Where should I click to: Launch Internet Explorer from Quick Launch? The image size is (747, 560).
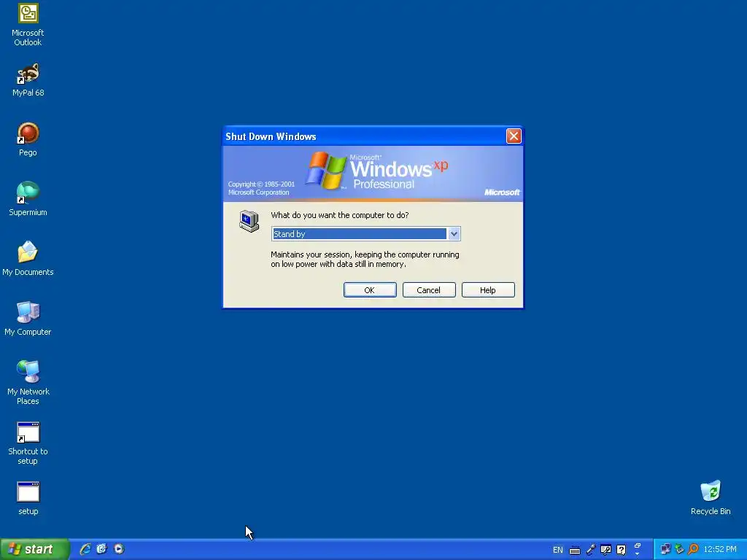[85, 549]
